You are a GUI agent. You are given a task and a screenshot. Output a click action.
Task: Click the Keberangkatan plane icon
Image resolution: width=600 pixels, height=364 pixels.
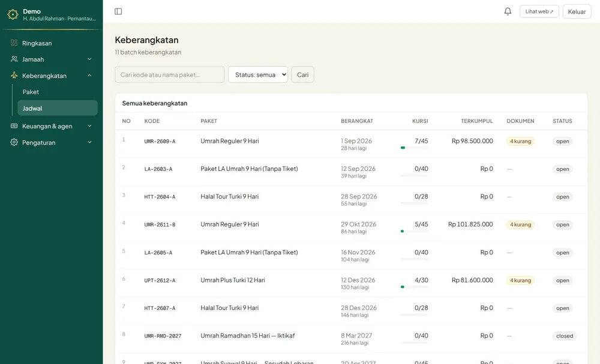click(x=14, y=76)
